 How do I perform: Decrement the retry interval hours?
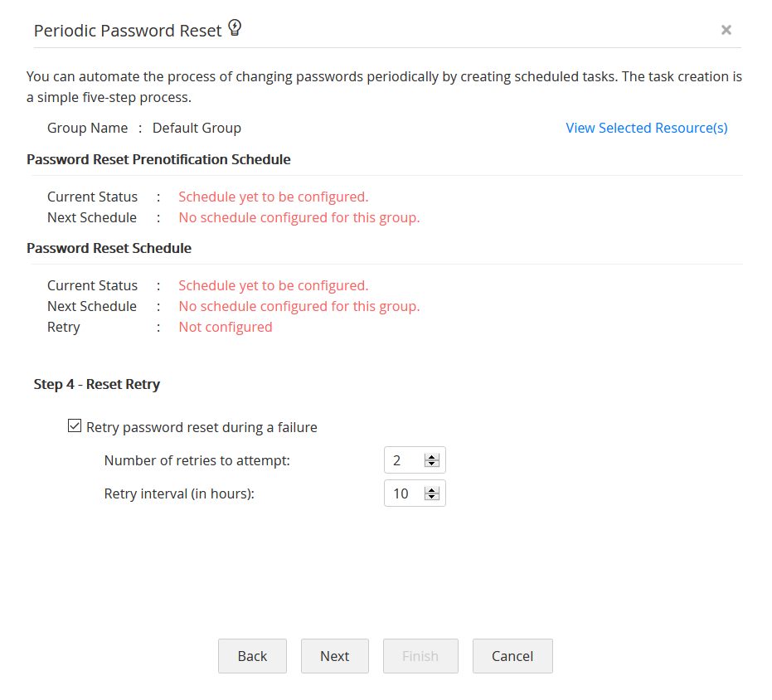click(432, 497)
